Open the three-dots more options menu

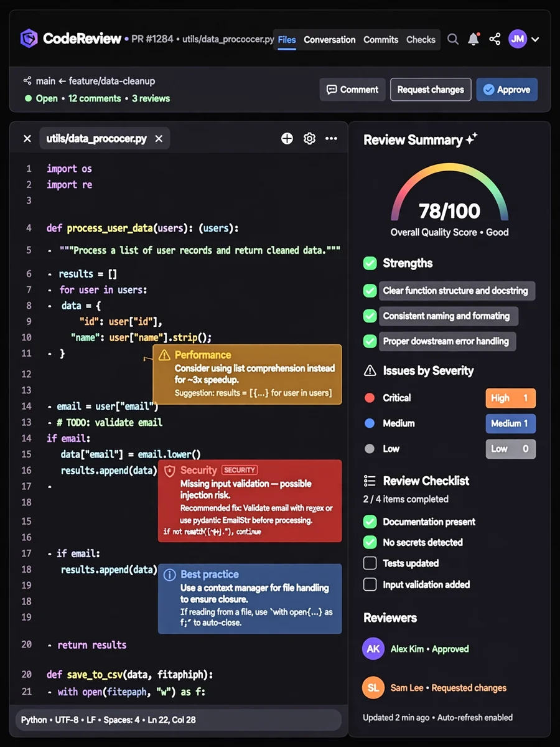click(331, 139)
